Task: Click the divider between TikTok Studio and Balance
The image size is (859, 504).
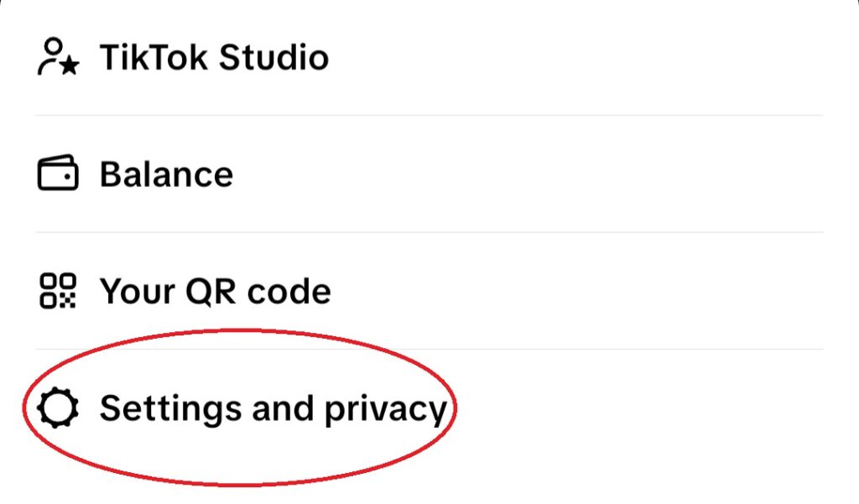Action: coord(429,115)
